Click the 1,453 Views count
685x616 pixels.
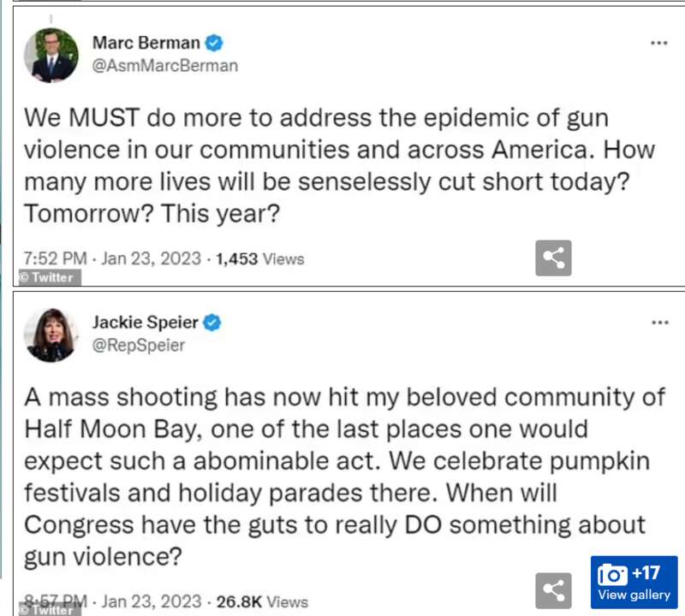click(260, 259)
